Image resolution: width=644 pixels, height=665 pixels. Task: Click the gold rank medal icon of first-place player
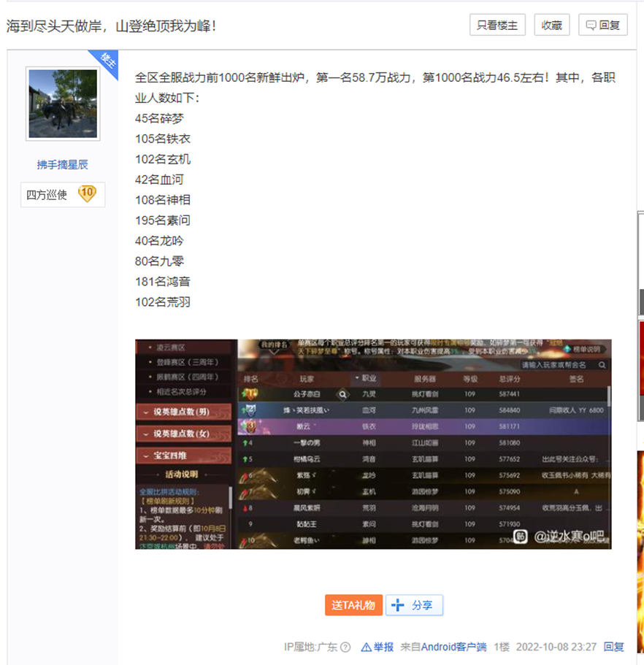(x=251, y=394)
